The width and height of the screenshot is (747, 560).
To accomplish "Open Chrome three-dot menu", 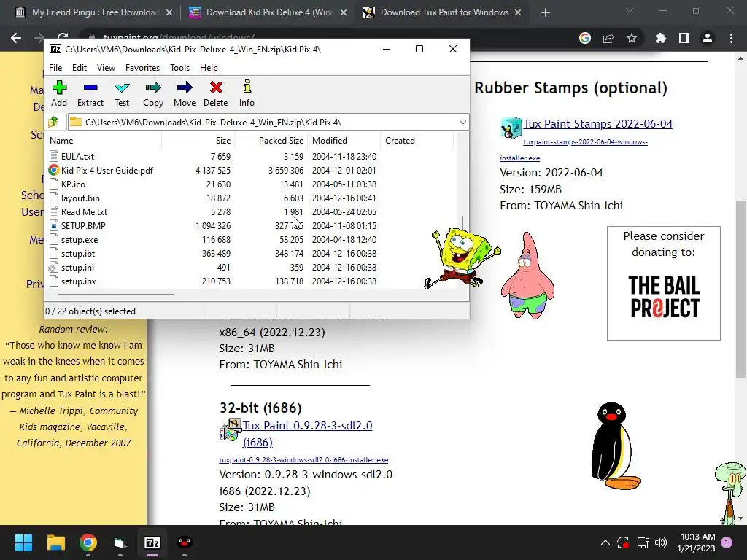I will tap(731, 38).
